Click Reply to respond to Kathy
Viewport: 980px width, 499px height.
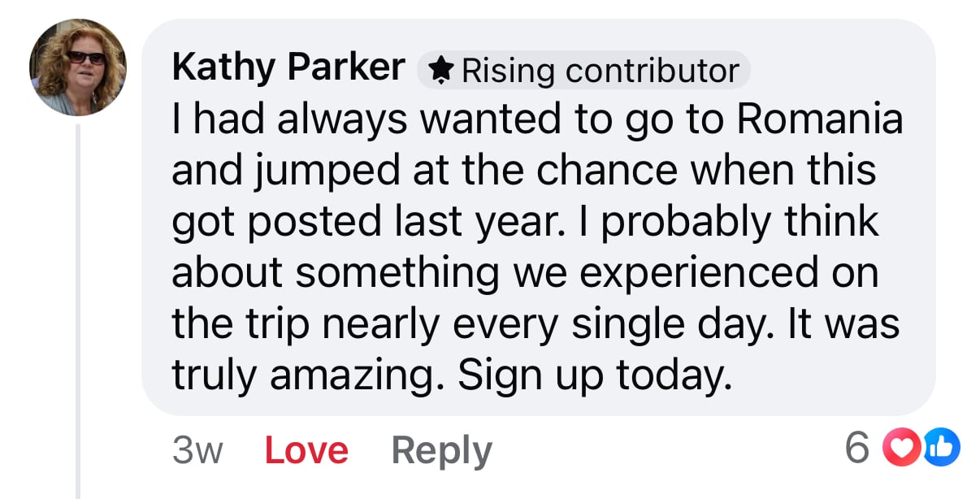pos(441,448)
